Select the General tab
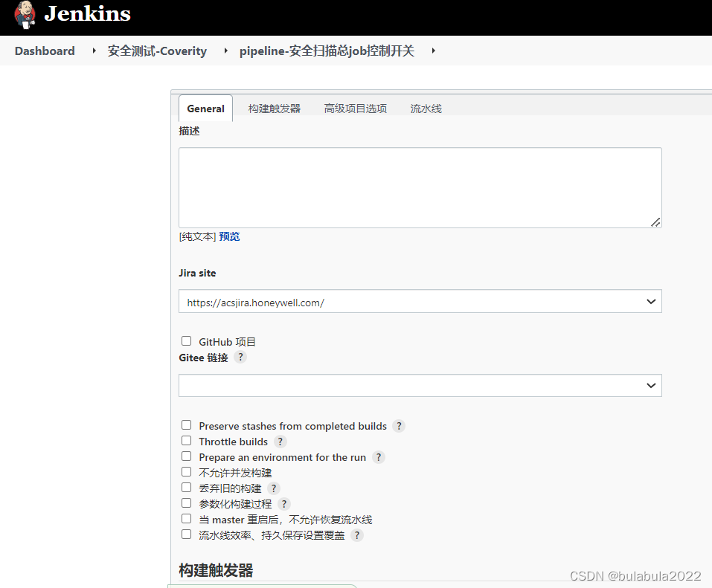712x588 pixels. pos(205,109)
